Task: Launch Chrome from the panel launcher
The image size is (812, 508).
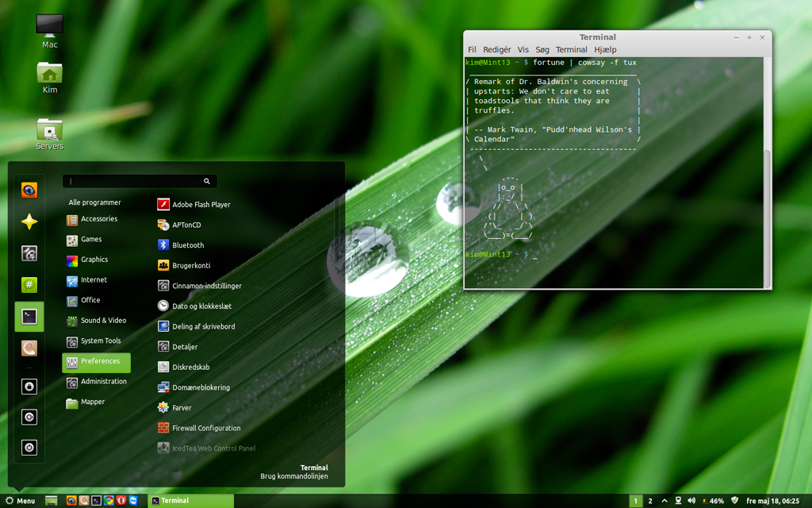Action: pos(109,500)
